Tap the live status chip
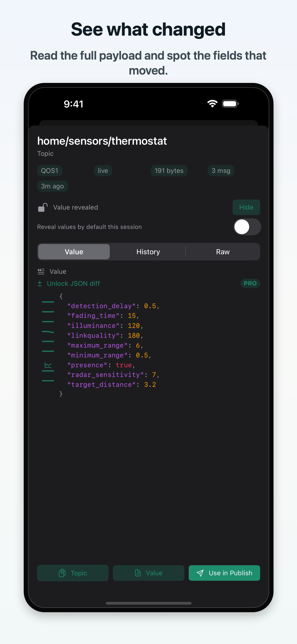297x644 pixels. click(x=103, y=170)
